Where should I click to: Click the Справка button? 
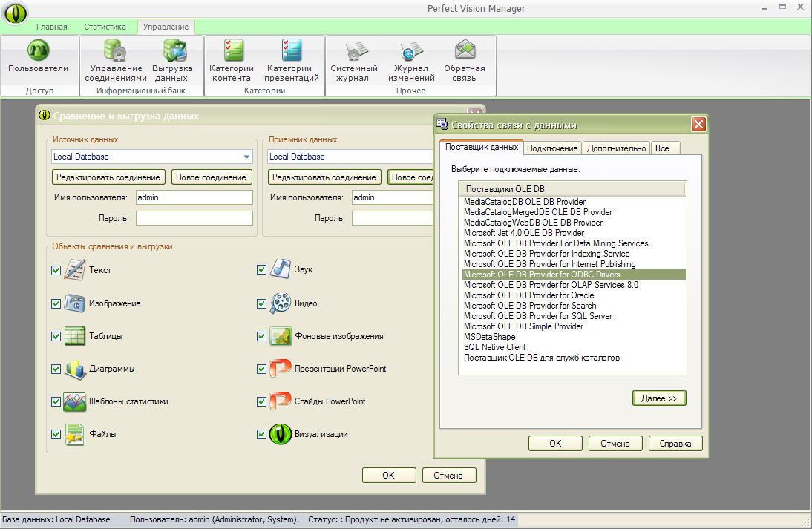tap(675, 444)
